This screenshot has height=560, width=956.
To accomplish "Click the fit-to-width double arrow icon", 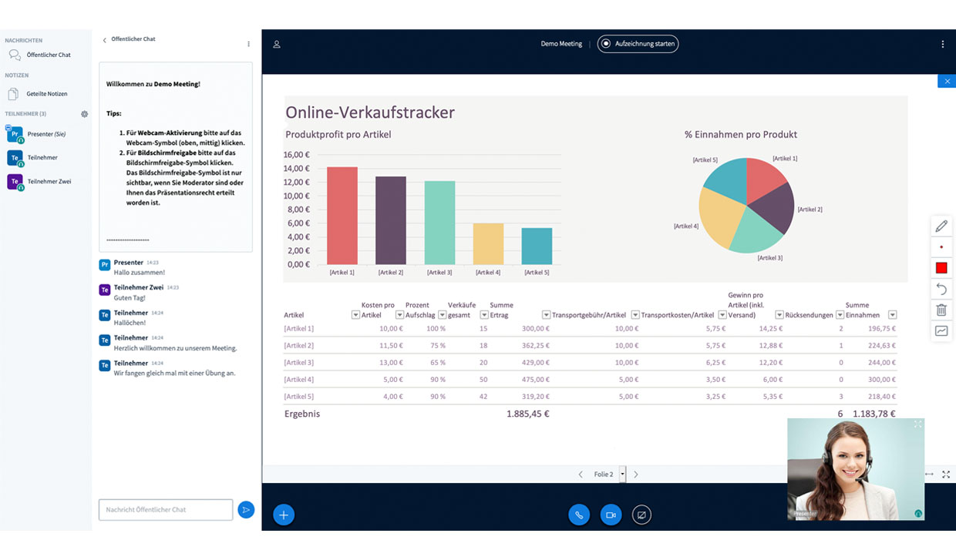I will point(929,474).
